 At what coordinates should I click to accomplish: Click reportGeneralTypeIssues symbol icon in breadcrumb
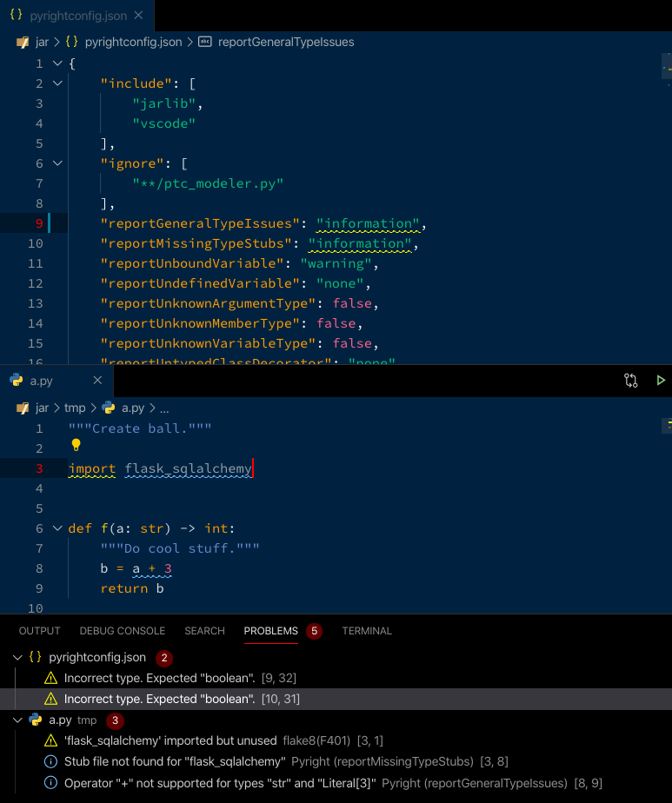click(x=205, y=42)
